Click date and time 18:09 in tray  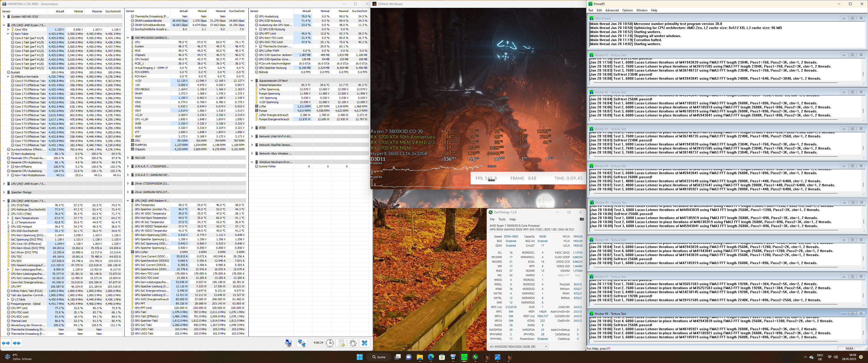[x=849, y=357]
